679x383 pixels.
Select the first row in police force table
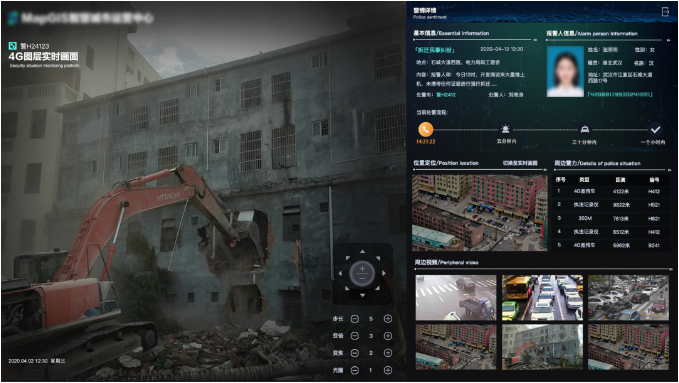(x=611, y=191)
